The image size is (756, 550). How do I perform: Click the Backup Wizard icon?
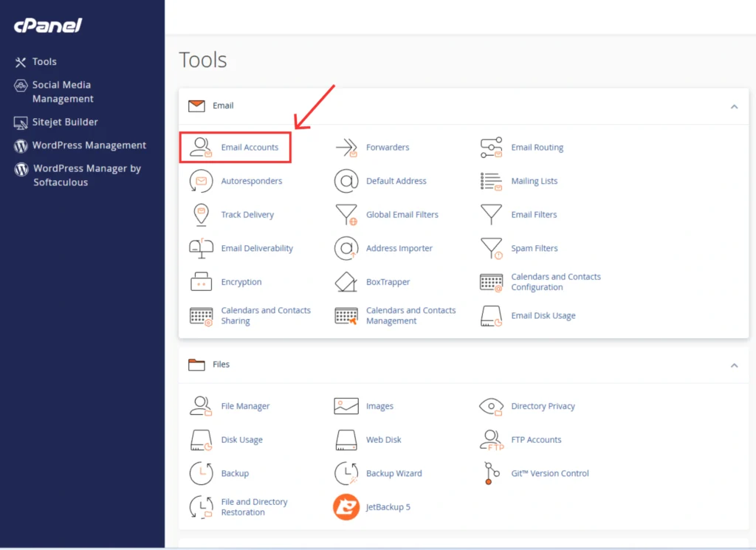tap(346, 473)
